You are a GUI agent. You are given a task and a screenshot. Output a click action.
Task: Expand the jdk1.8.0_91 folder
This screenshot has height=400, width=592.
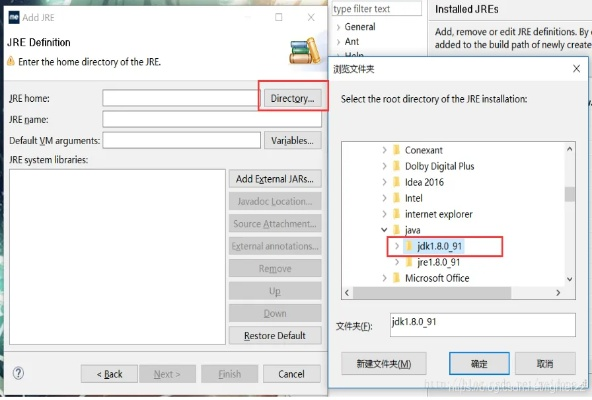(x=396, y=246)
